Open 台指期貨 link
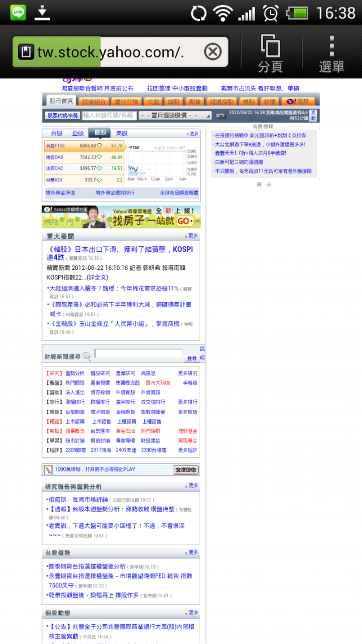This screenshot has height=644, width=362. [x=75, y=411]
